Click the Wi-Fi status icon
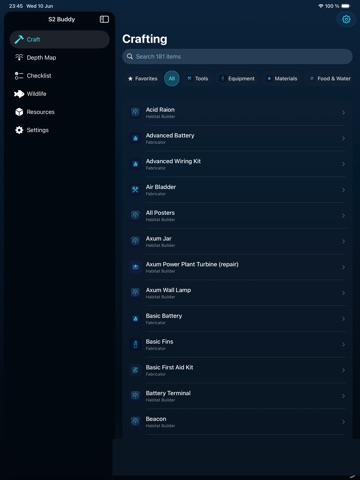Viewport: 360px width, 480px height. point(321,6)
